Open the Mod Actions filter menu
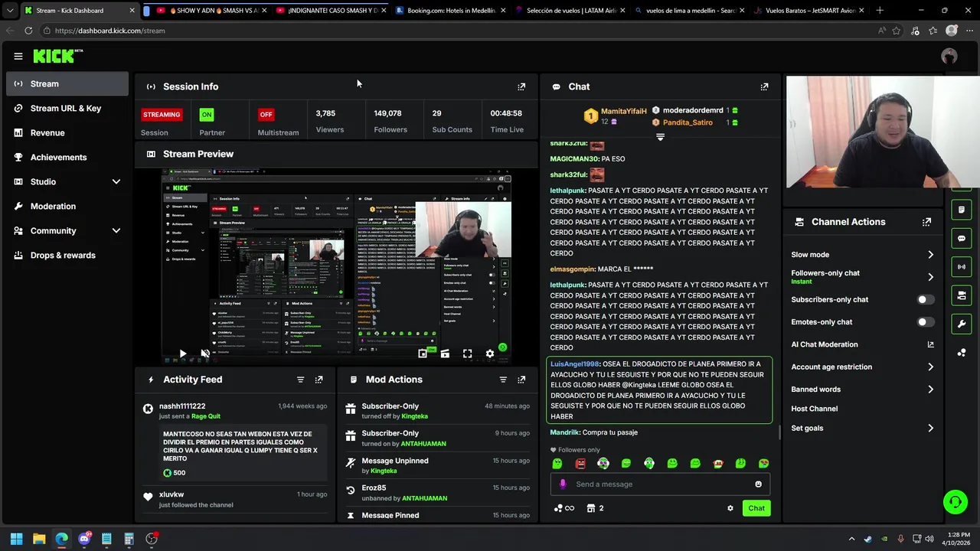 point(503,380)
